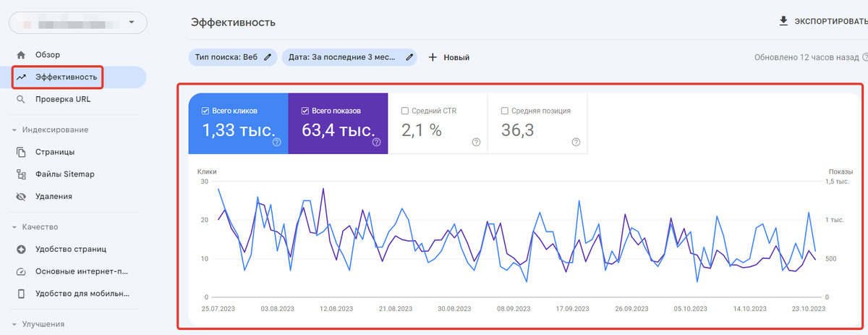The width and height of the screenshot is (868, 335).
Task: Open help icon on Средняя позиция card
Action: pos(576,142)
